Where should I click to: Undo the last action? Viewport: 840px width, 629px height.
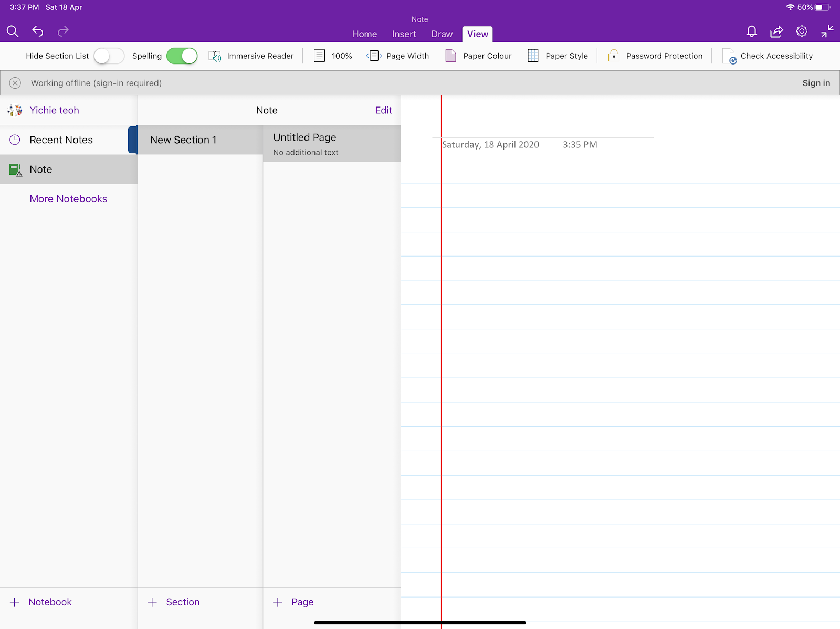tap(38, 31)
